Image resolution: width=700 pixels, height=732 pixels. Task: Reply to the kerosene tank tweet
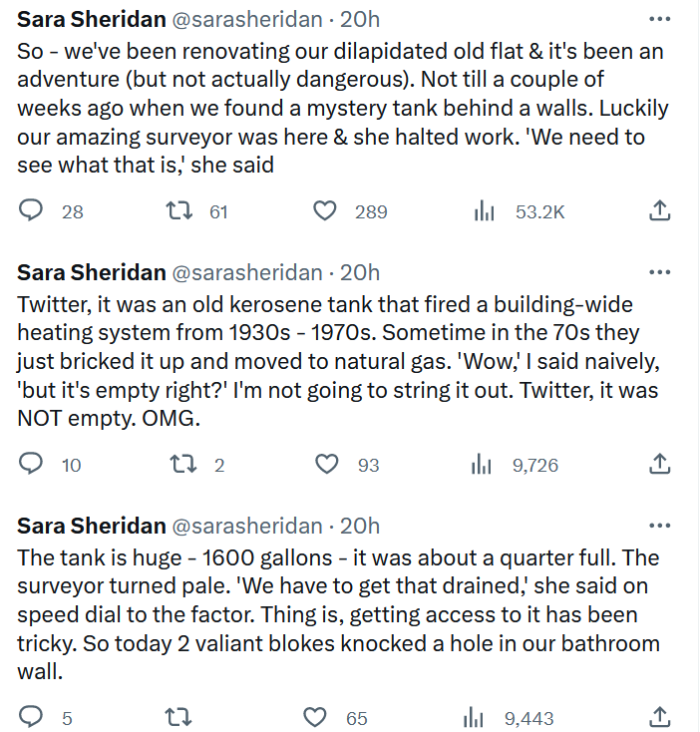pyautogui.click(x=32, y=465)
